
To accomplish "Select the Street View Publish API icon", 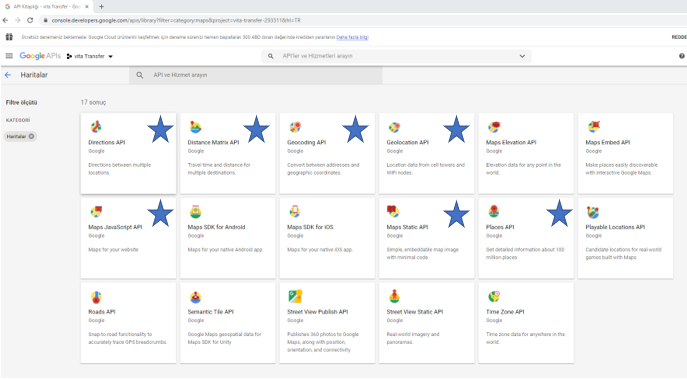I will [295, 296].
